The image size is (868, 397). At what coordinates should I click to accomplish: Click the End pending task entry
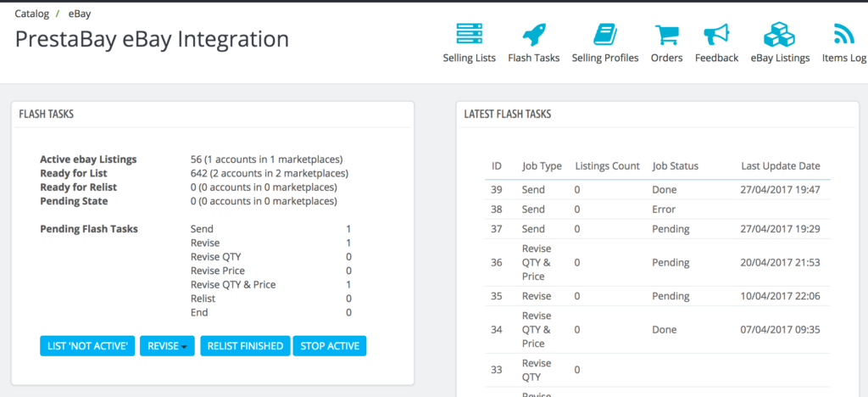199,312
